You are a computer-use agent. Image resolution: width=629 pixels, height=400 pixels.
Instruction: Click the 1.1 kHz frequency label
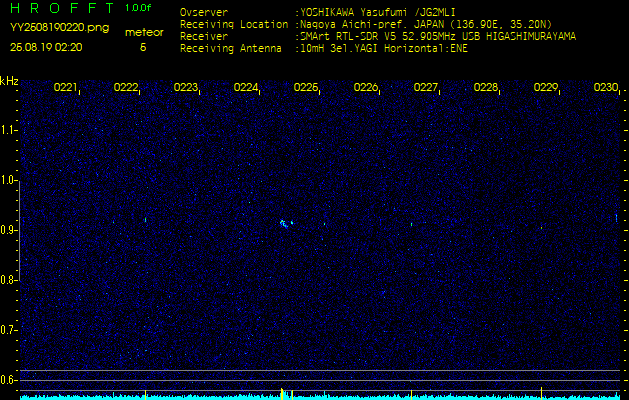[x=8, y=130]
